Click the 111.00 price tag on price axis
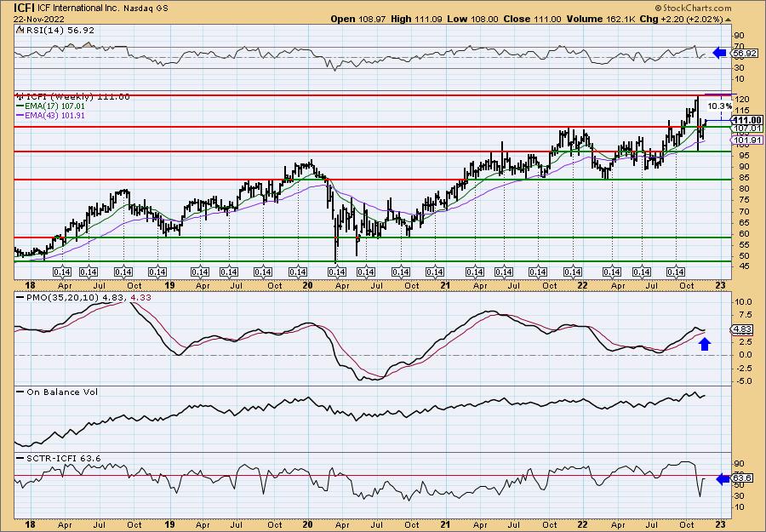766x532 pixels. 747,120
